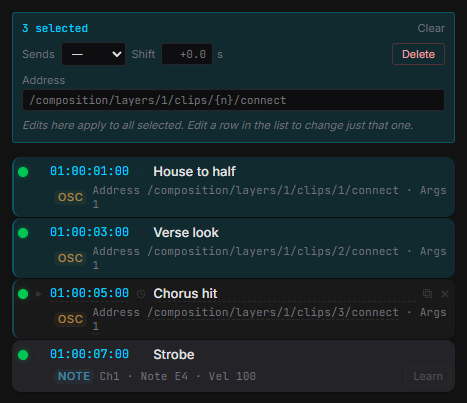
Task: Focus the Shift seconds field
Action: 187,54
